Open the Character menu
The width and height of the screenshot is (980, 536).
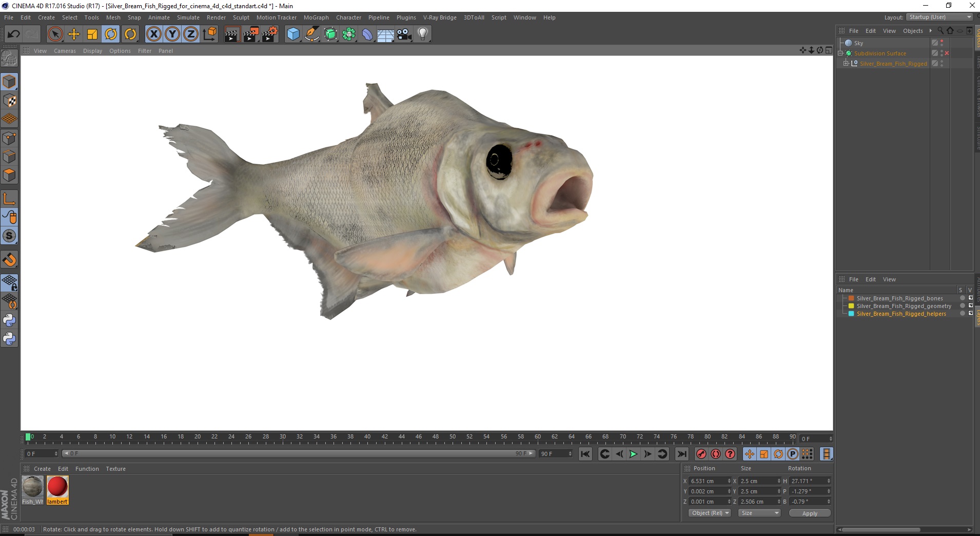pyautogui.click(x=348, y=17)
